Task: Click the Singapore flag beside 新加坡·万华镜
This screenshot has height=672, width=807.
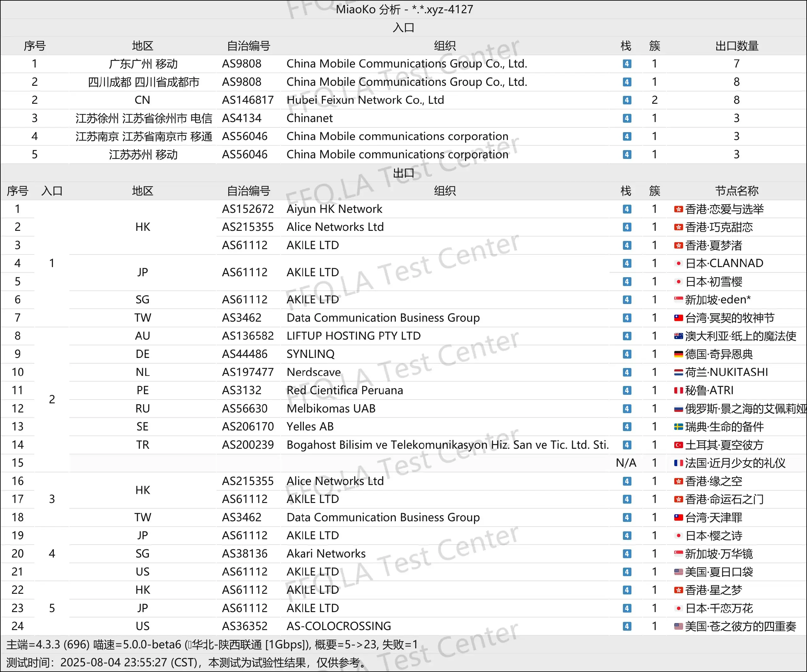Action: pos(678,554)
